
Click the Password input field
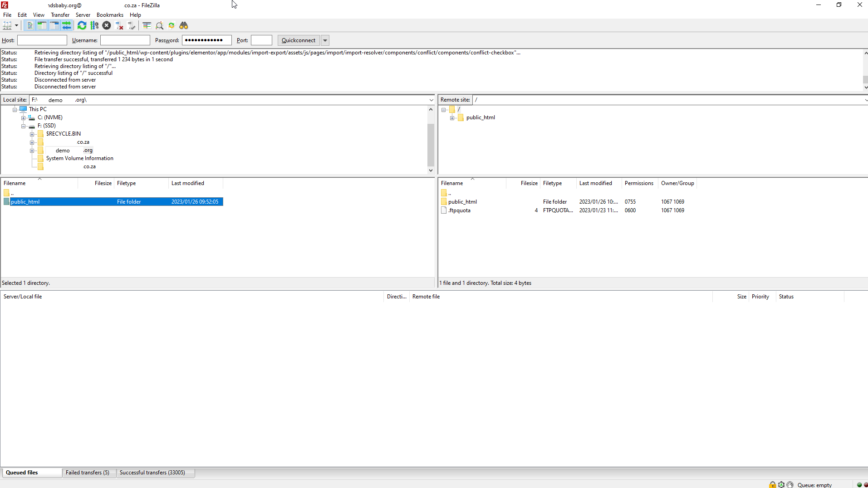(207, 40)
